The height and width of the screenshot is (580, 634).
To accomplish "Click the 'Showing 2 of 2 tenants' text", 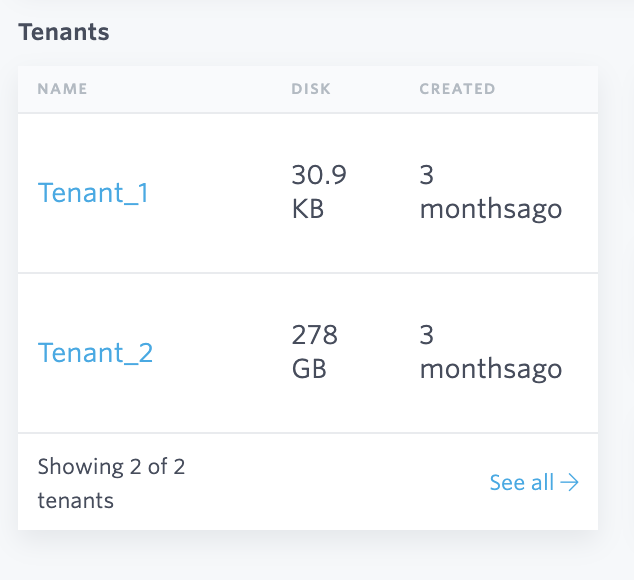I will [x=110, y=483].
